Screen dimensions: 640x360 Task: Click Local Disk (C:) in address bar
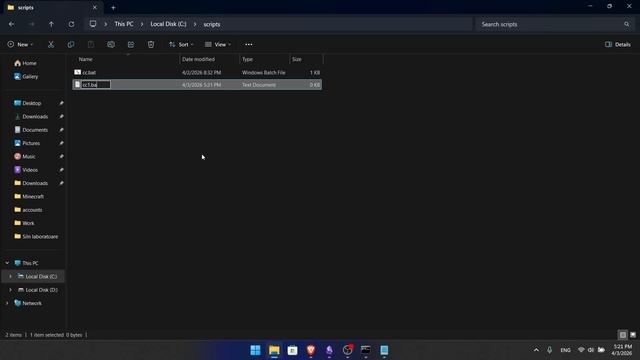pos(168,24)
